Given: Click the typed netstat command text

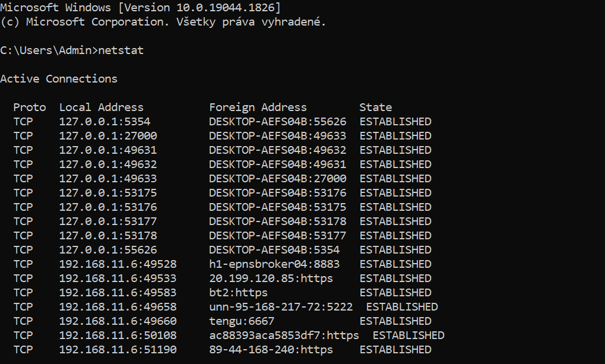Looking at the screenshot, I should click(x=121, y=50).
